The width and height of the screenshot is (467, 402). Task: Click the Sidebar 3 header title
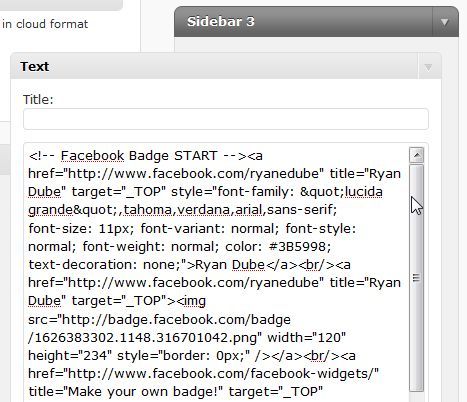(221, 22)
